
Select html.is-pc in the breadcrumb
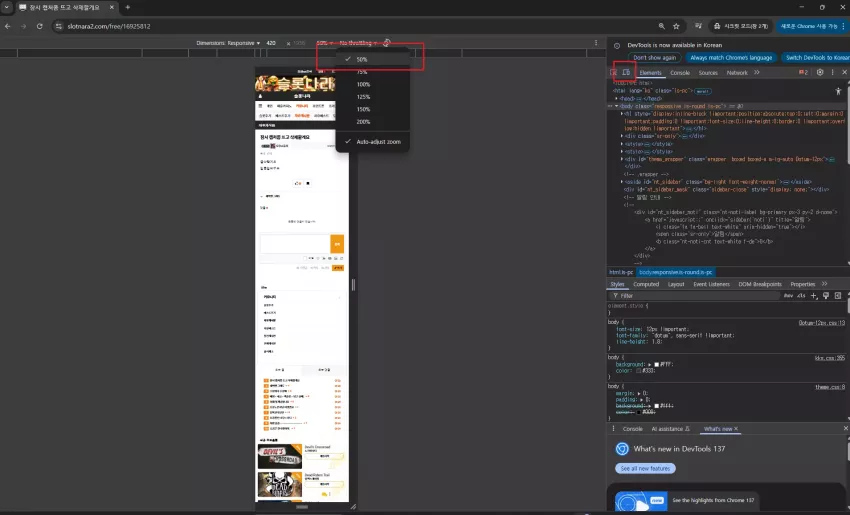621,272
